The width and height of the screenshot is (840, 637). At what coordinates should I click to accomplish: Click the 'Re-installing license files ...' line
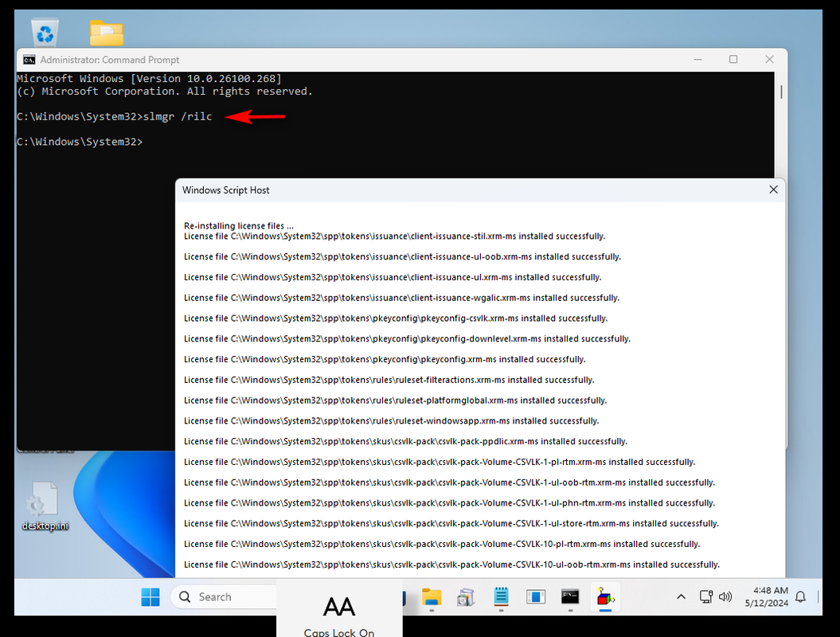tap(239, 225)
